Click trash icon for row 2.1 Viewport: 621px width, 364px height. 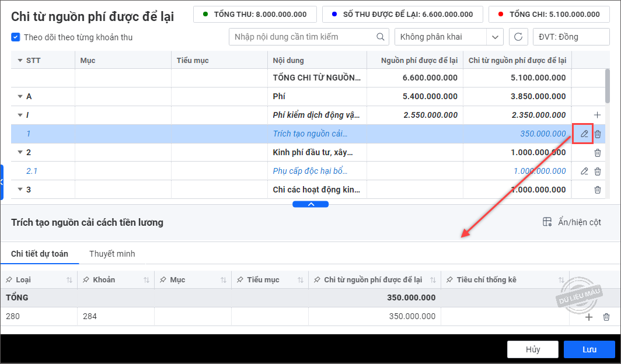tap(598, 171)
